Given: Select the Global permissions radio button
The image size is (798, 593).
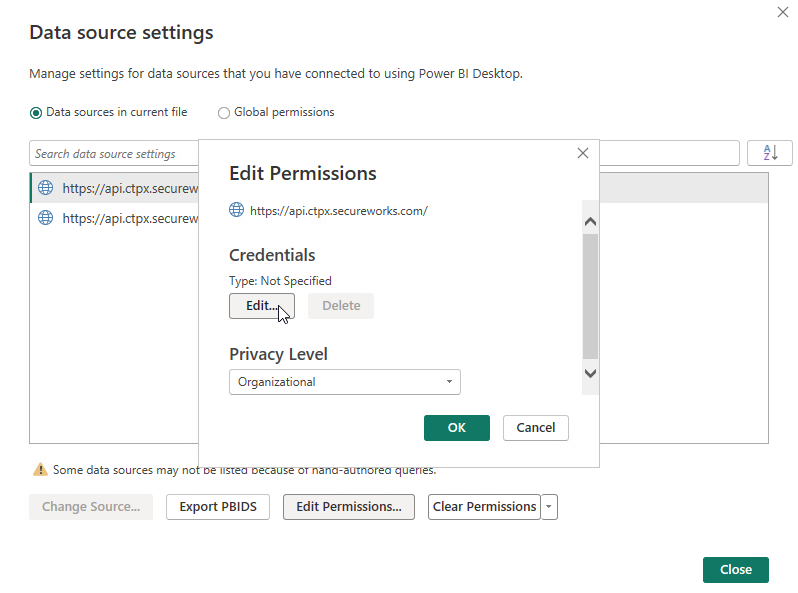Looking at the screenshot, I should [x=223, y=112].
